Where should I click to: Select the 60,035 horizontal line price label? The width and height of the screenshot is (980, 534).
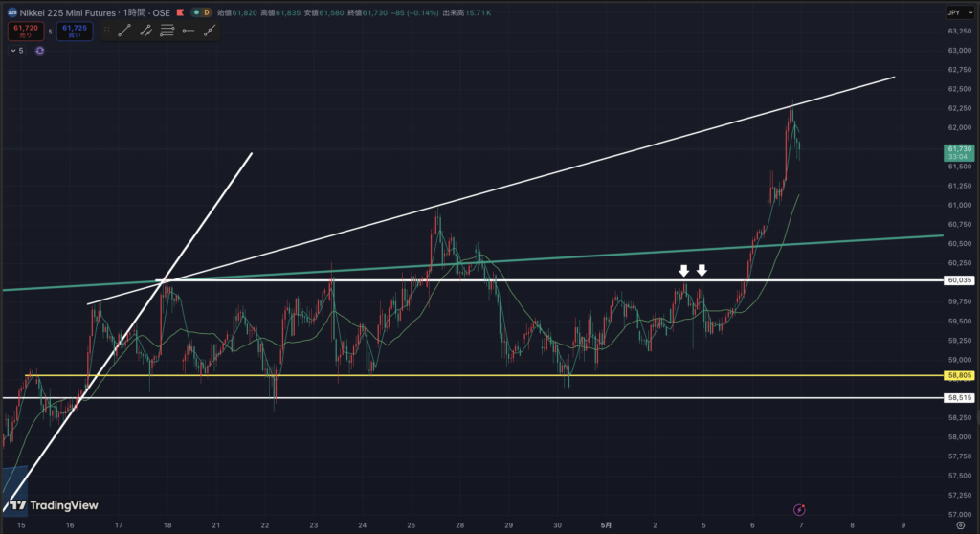pos(959,280)
